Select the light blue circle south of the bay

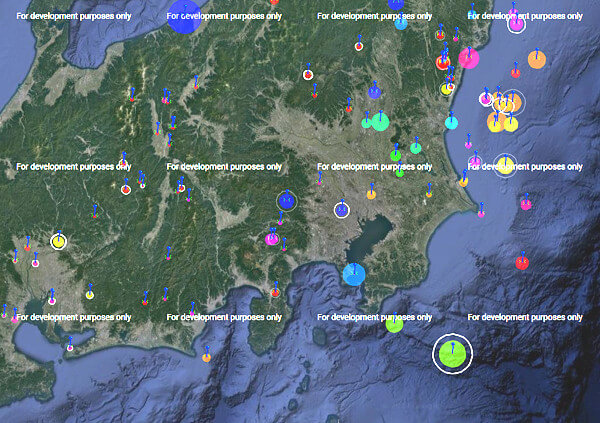click(354, 274)
